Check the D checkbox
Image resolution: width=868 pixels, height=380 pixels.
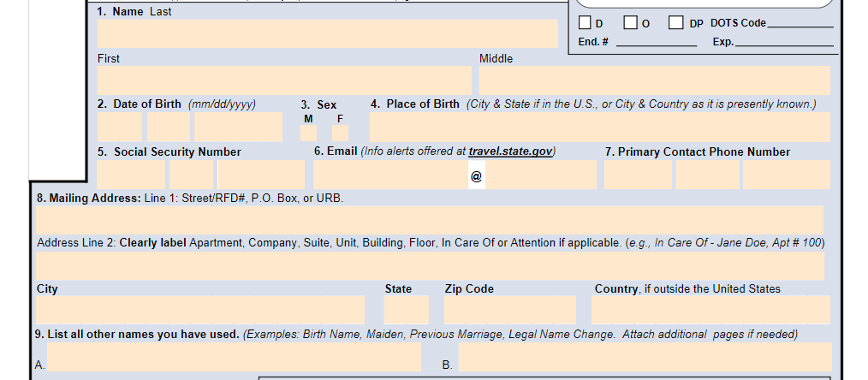point(585,22)
